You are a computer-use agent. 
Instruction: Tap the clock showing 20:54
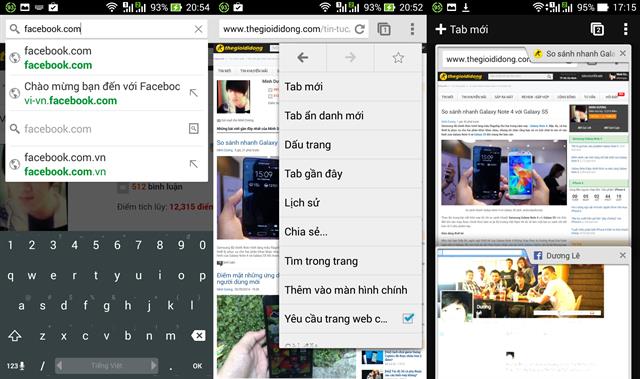tap(198, 7)
